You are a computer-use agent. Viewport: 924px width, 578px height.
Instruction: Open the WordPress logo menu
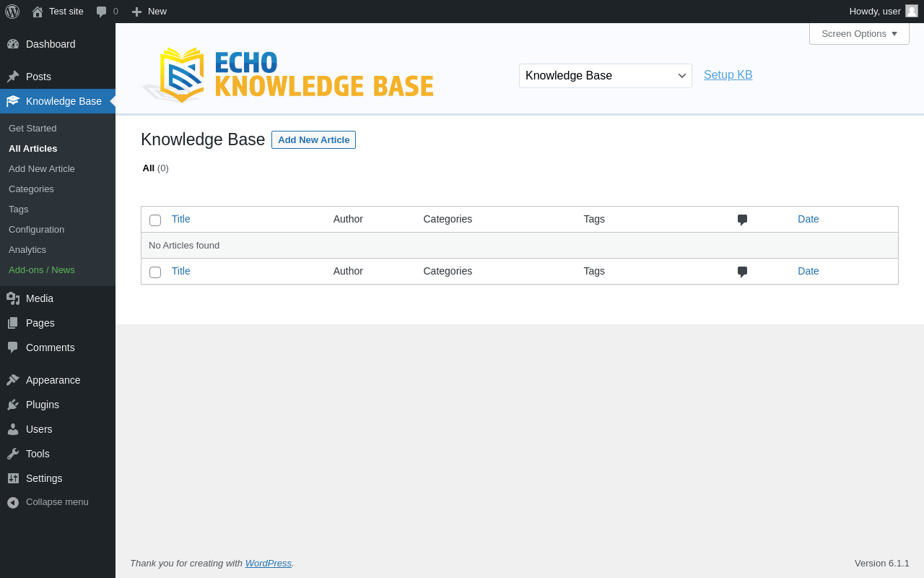point(12,12)
